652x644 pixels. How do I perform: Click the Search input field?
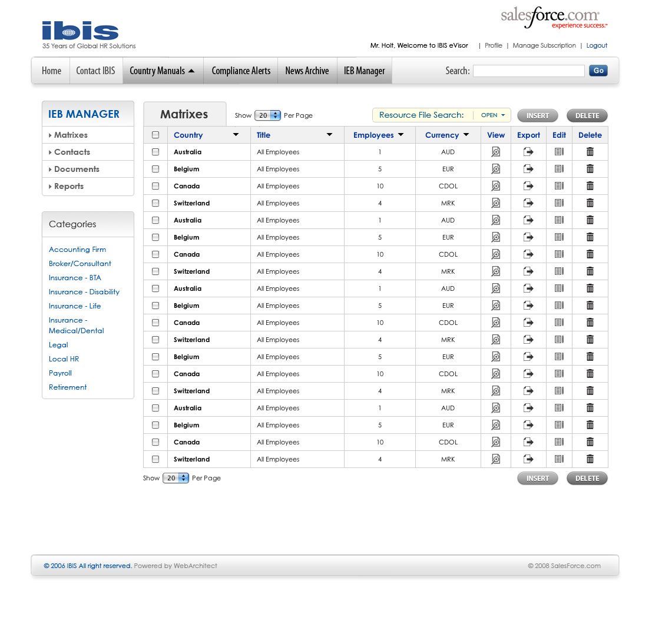[528, 71]
